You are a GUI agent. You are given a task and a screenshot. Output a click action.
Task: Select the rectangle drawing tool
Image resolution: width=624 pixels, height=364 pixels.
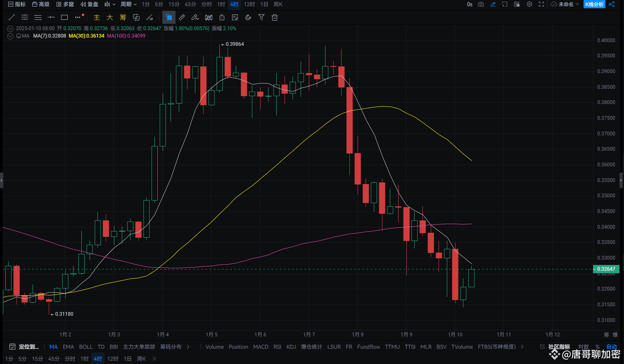coord(64,17)
